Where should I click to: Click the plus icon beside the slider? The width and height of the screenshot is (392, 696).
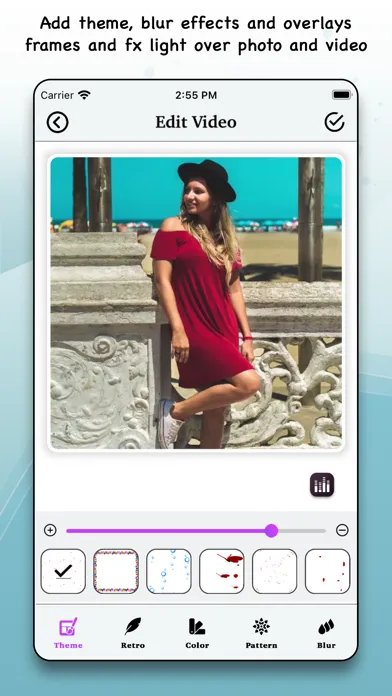[50, 530]
